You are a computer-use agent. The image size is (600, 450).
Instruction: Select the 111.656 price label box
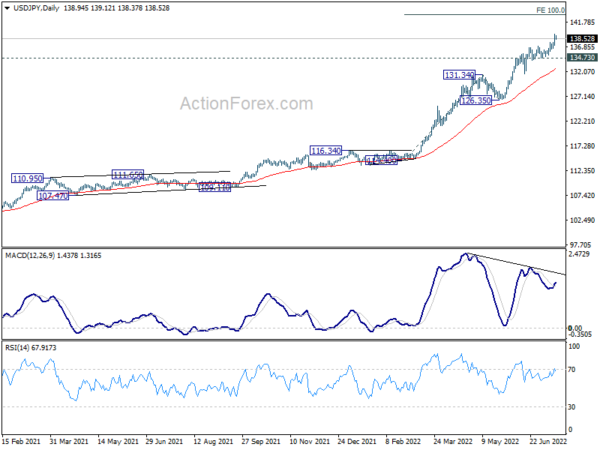point(128,175)
